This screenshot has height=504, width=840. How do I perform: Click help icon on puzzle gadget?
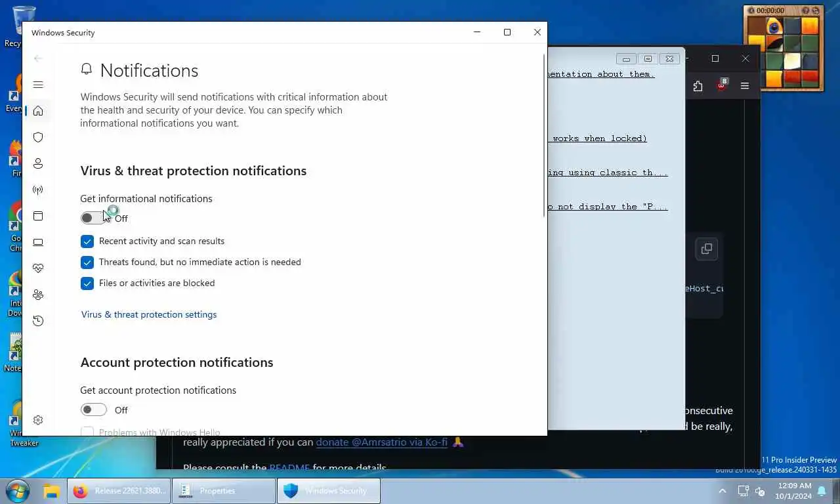click(807, 10)
